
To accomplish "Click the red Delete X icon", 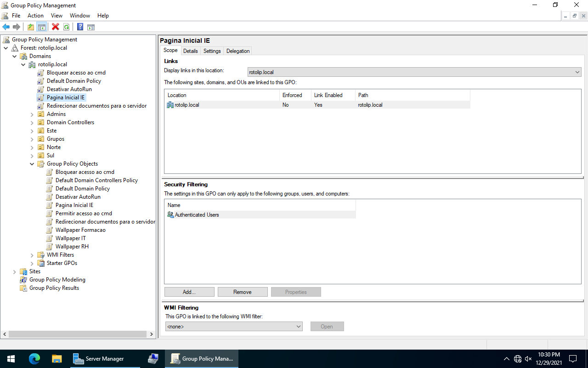I will [x=56, y=27].
